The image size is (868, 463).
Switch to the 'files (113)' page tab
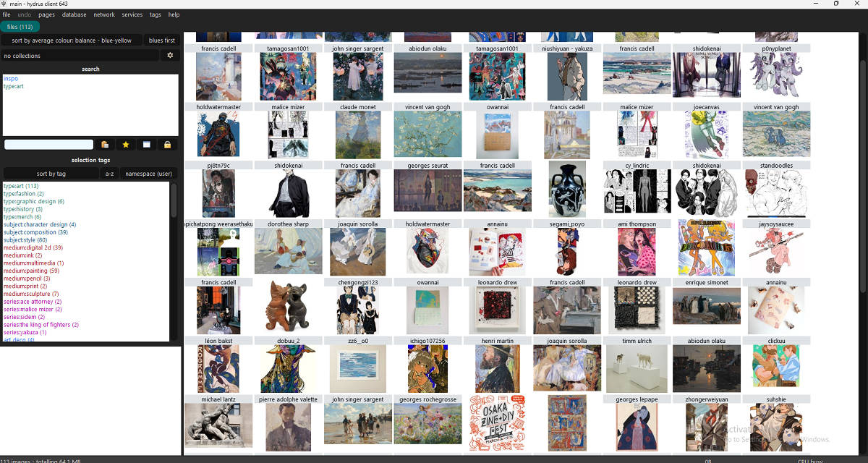click(20, 27)
